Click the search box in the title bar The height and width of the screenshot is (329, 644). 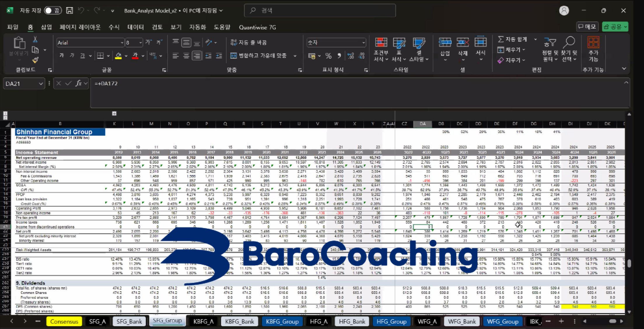pos(320,10)
